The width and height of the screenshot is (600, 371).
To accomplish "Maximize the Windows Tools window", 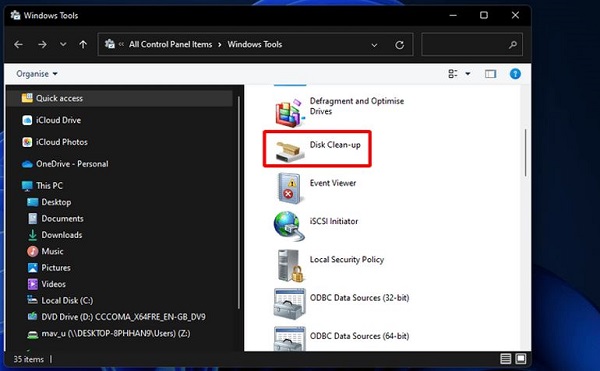I will tap(484, 15).
